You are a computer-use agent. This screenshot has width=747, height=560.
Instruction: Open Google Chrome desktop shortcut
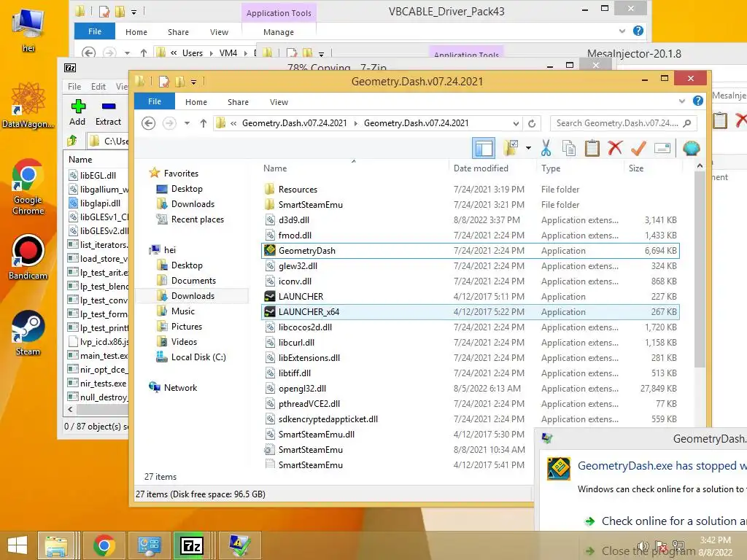[28, 187]
